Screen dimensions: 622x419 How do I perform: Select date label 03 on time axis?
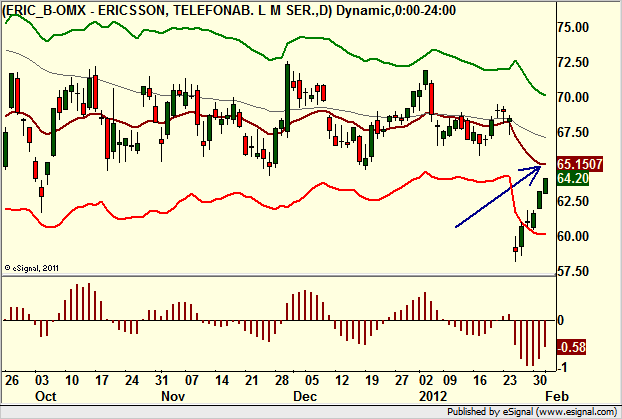[42, 381]
